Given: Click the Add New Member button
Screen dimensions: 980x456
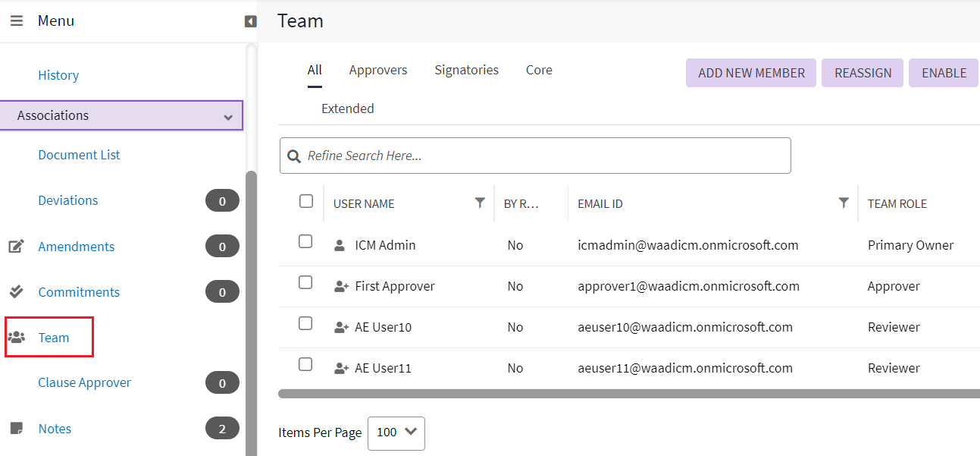Looking at the screenshot, I should pyautogui.click(x=751, y=73).
